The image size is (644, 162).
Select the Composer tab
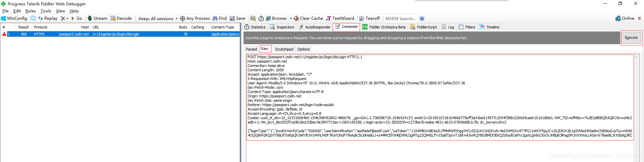346,27
